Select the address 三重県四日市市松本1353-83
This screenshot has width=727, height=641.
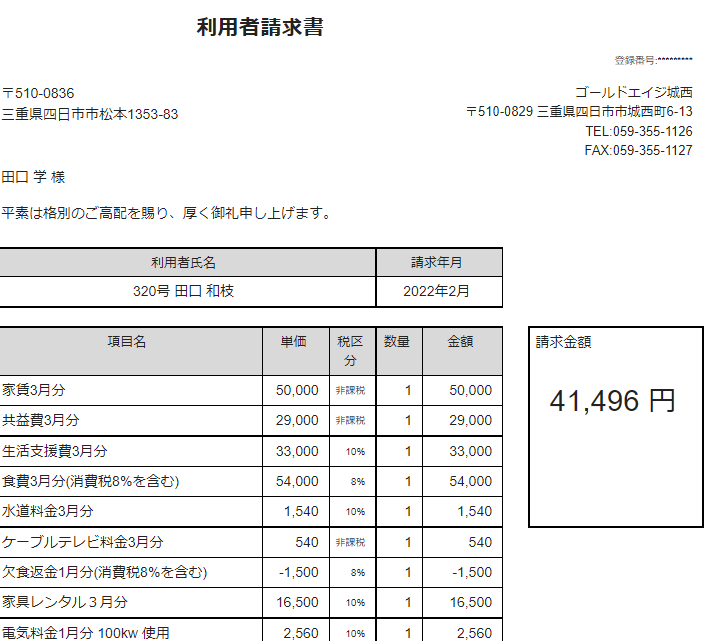[90, 114]
